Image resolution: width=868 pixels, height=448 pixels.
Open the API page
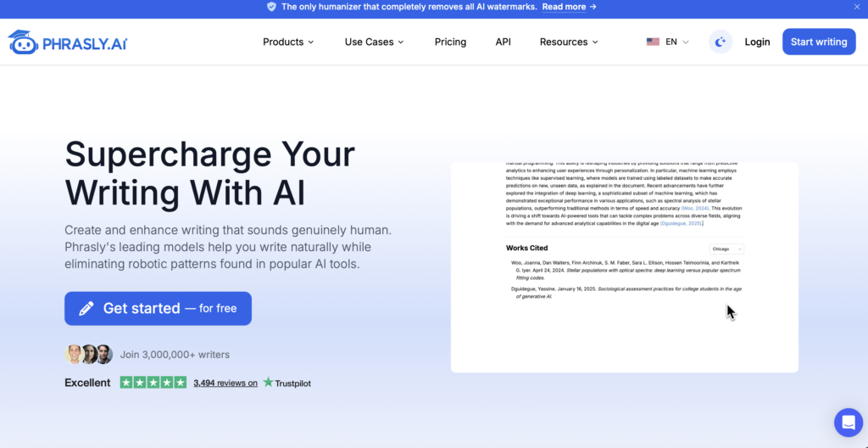point(504,42)
